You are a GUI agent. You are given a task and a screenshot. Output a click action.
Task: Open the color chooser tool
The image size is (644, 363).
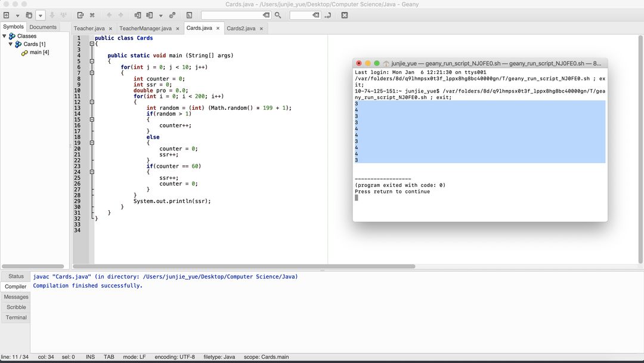click(189, 15)
